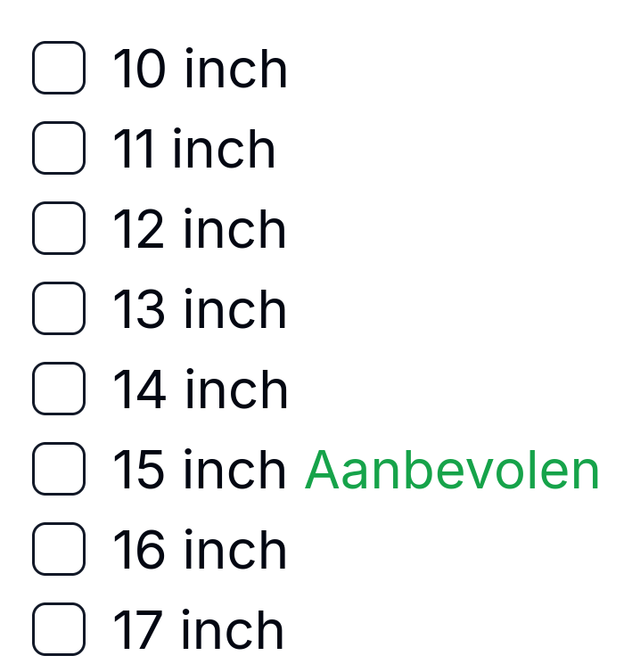Click the "15 inch" label text
Image resolution: width=632 pixels, height=672 pixels.
(200, 471)
